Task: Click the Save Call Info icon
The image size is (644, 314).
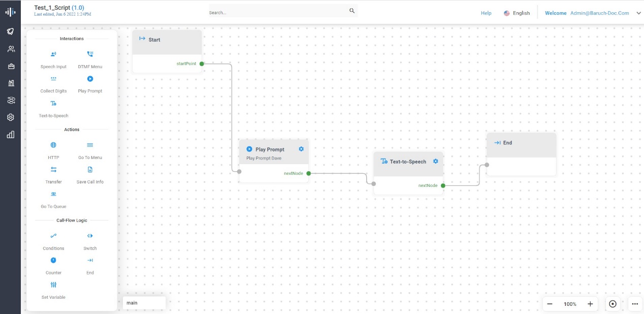Action: (x=90, y=170)
